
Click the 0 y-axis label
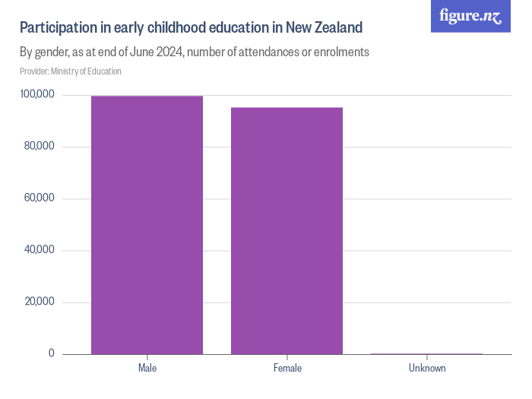52,353
